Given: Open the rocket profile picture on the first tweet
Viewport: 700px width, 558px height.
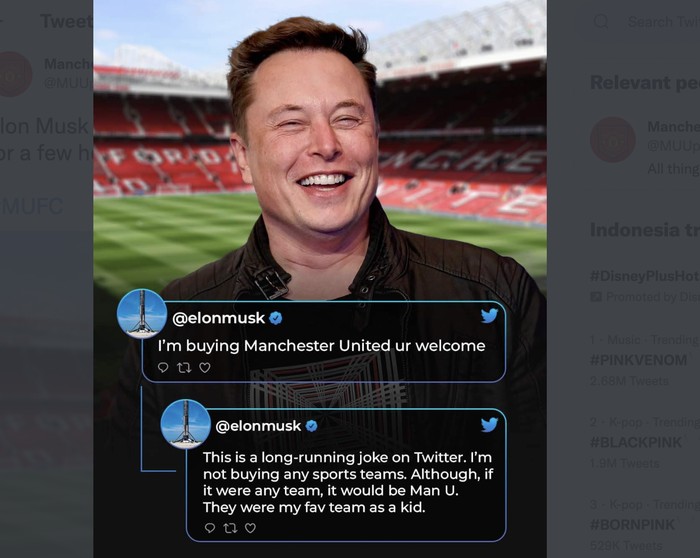Looking at the screenshot, I should click(x=142, y=314).
